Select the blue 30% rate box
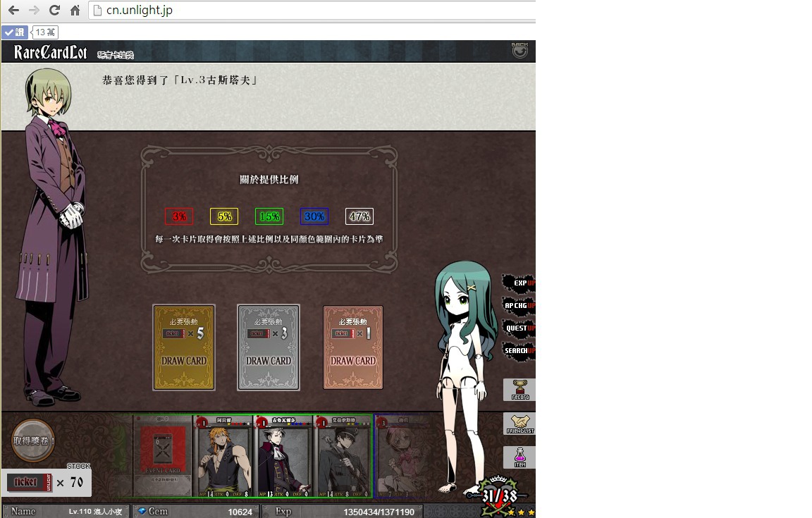Viewport: 812px width, 518px height. [x=314, y=216]
